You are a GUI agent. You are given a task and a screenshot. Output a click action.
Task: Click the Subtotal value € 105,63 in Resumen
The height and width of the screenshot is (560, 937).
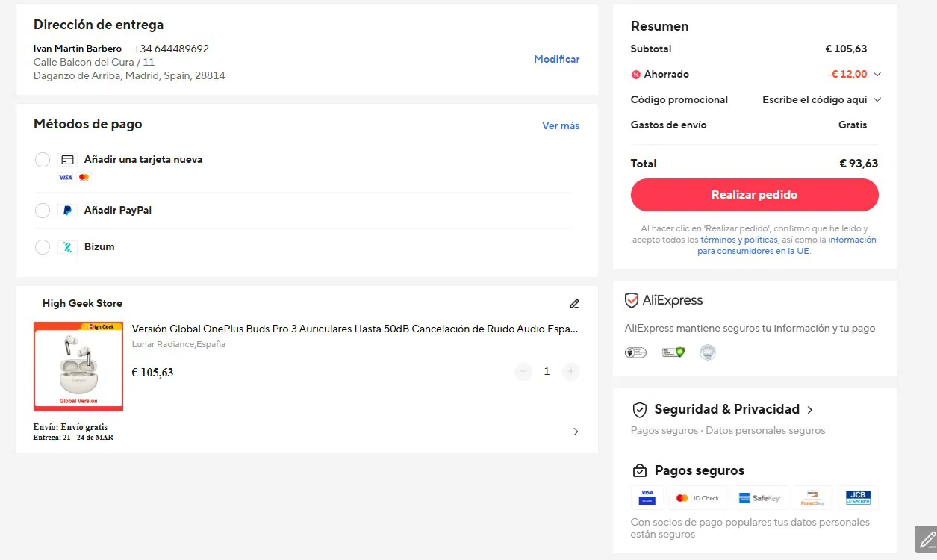point(846,49)
